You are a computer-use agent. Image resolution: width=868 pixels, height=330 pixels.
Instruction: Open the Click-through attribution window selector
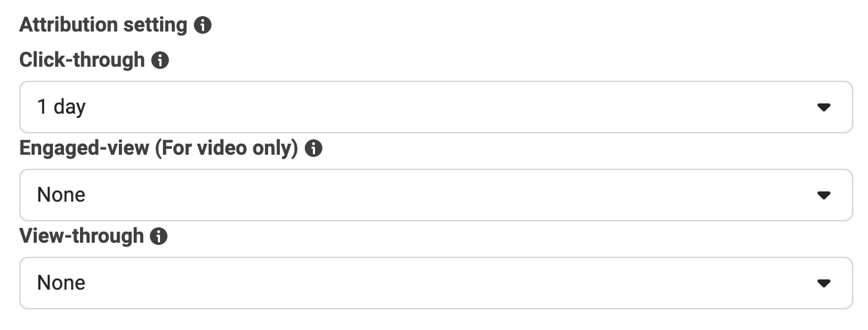436,107
